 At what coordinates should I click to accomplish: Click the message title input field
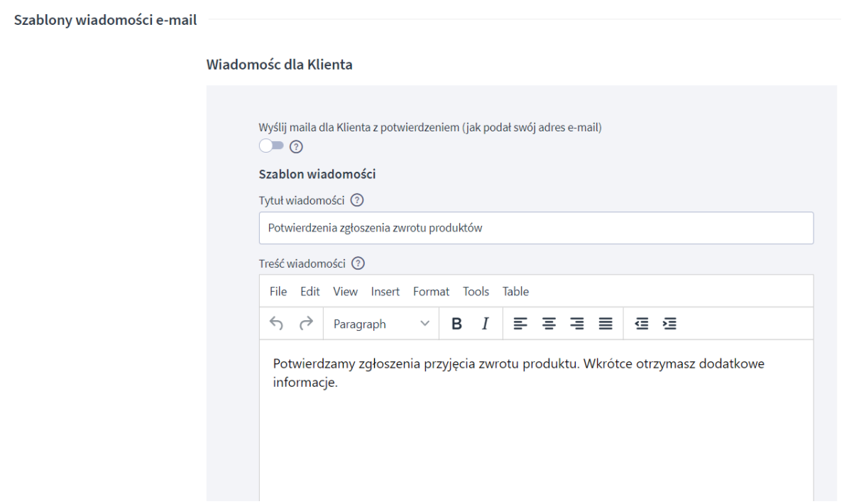coord(536,228)
